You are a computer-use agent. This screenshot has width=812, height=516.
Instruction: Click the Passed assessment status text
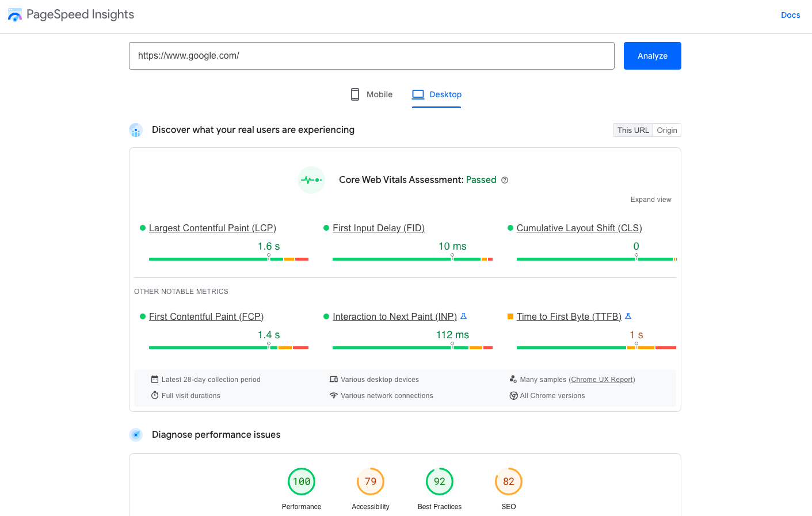pyautogui.click(x=481, y=180)
